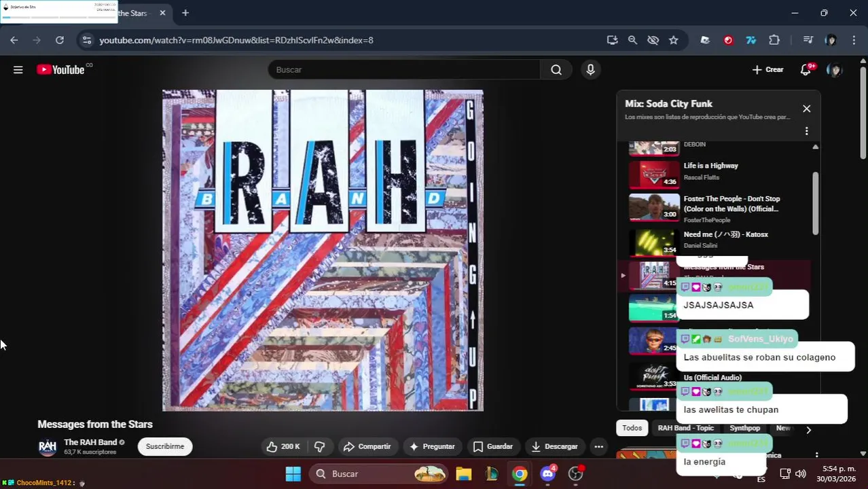Type in the YouTube Buscar field
868x489 pixels.
[x=404, y=69]
